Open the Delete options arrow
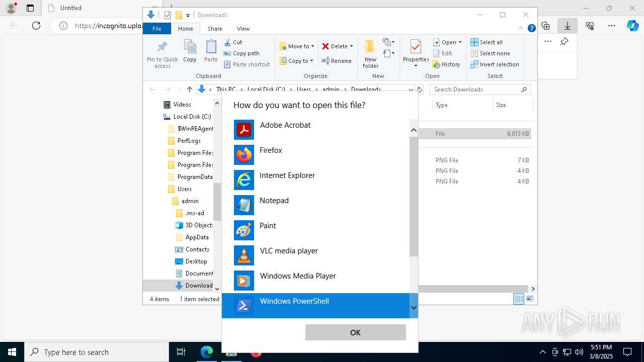Image resolution: width=644 pixels, height=362 pixels. (x=351, y=46)
